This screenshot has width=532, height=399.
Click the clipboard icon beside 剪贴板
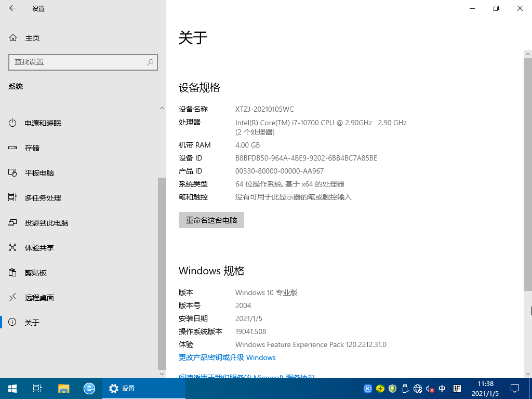12,272
